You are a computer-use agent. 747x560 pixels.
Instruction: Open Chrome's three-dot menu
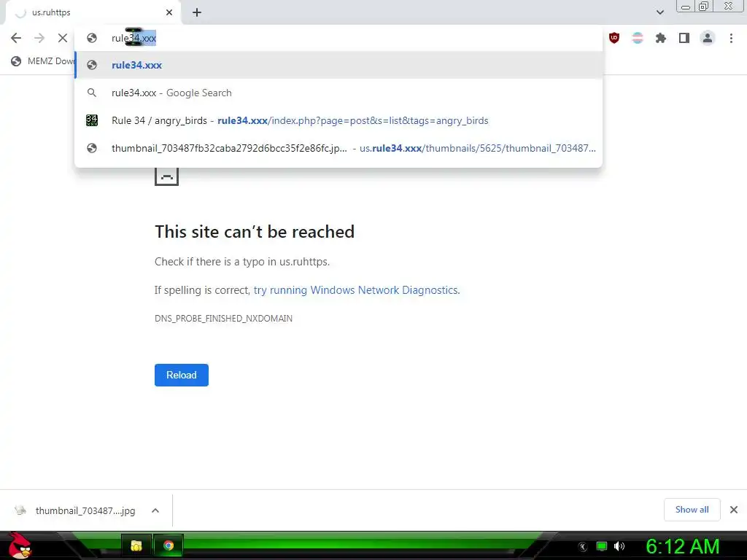(731, 38)
